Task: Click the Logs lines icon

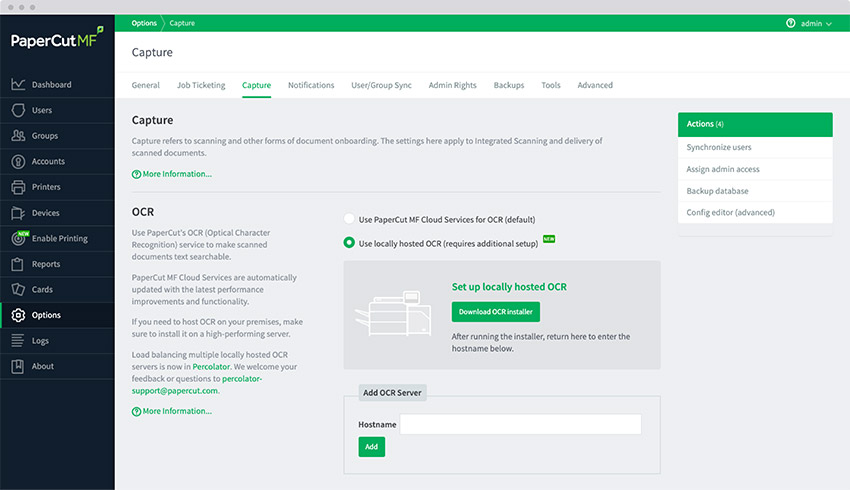Action: [18, 340]
